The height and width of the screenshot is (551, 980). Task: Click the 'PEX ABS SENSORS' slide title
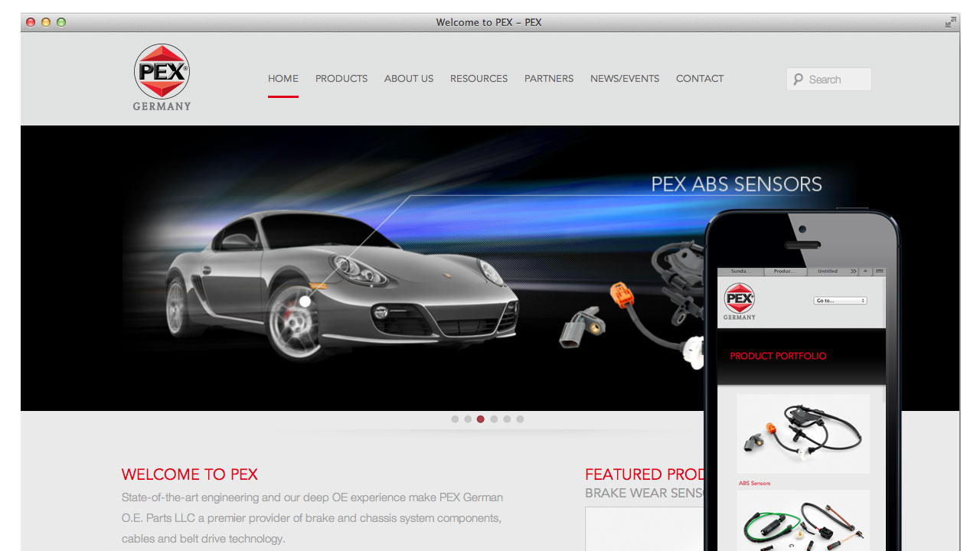click(737, 184)
